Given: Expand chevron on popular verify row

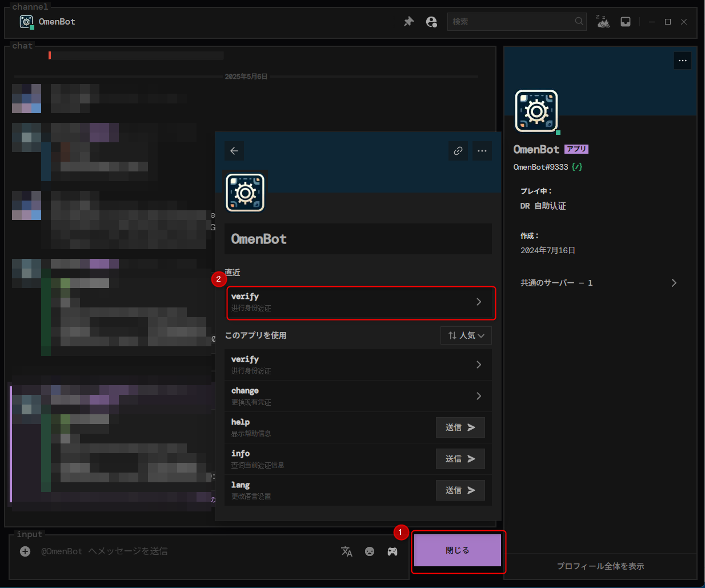Looking at the screenshot, I should [x=479, y=365].
